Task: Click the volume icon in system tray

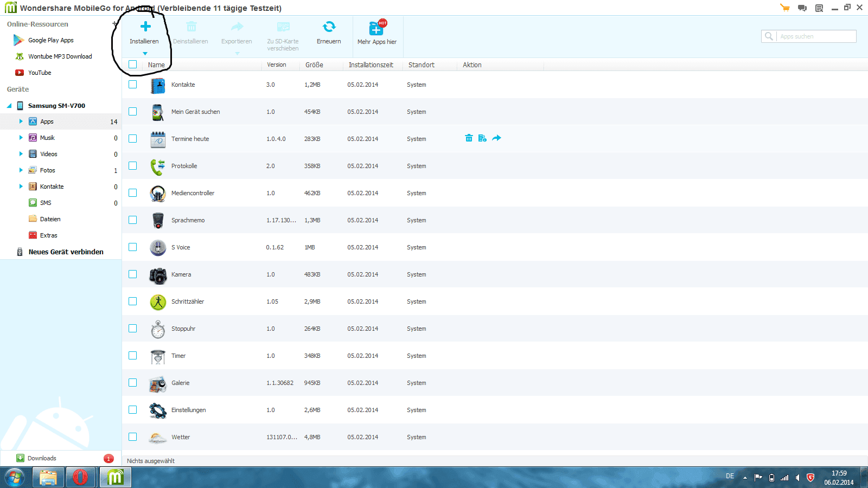Action: 797,478
